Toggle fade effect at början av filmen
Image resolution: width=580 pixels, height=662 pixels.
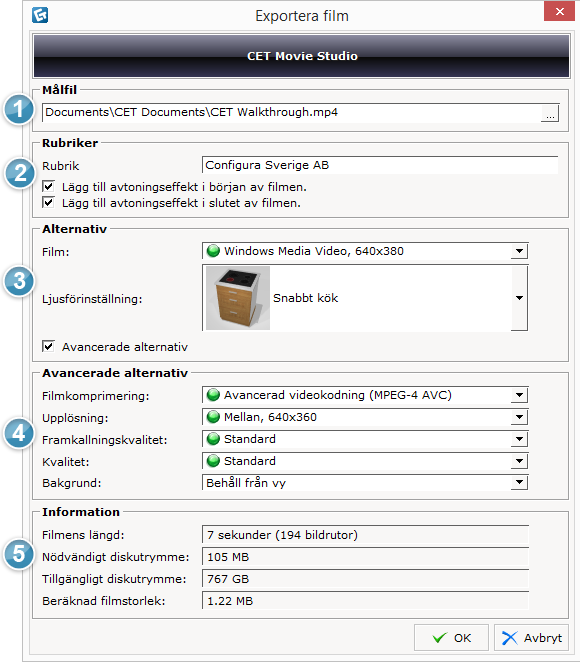48,186
